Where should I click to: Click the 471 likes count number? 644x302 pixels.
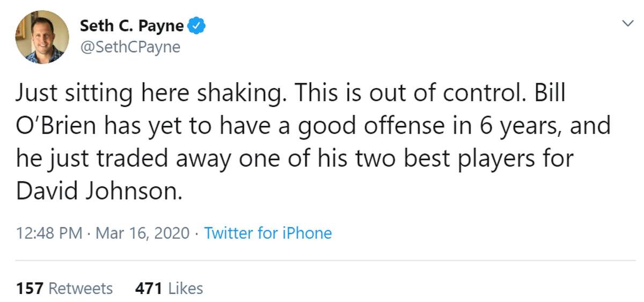point(149,288)
